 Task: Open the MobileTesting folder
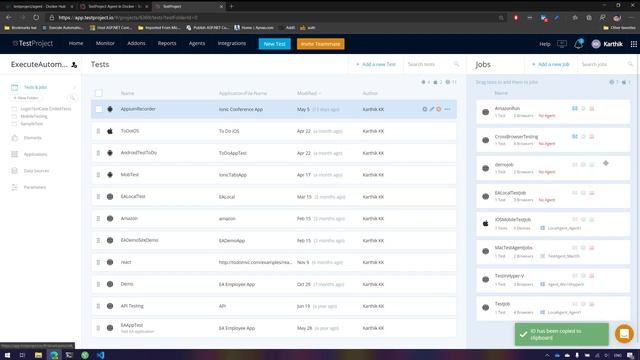coord(34,116)
